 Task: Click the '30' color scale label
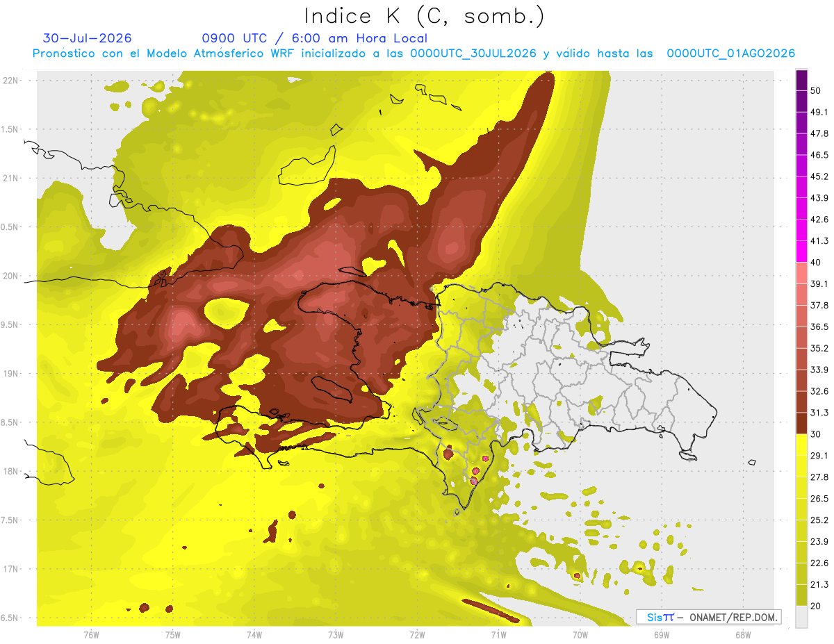tap(817, 434)
